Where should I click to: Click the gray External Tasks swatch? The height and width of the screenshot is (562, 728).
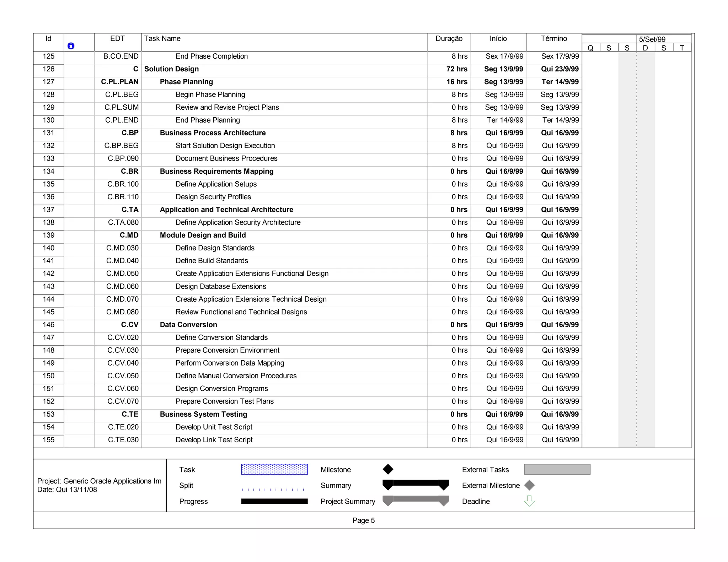click(x=557, y=469)
